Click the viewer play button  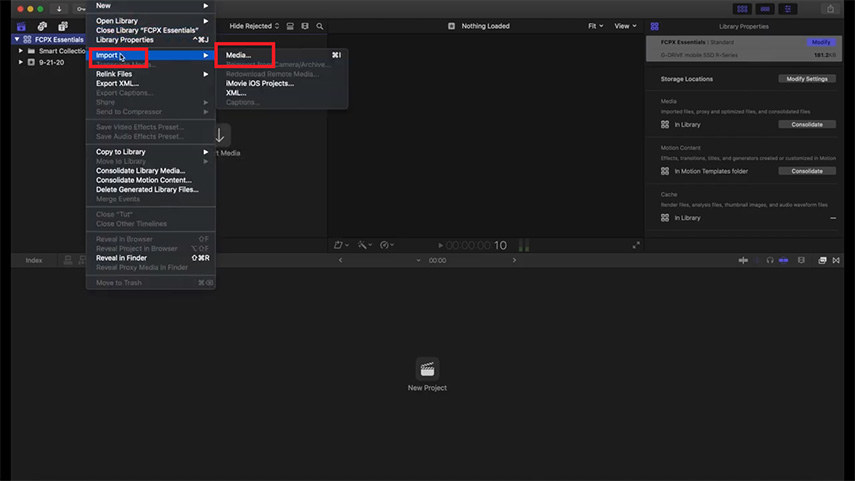click(x=441, y=245)
